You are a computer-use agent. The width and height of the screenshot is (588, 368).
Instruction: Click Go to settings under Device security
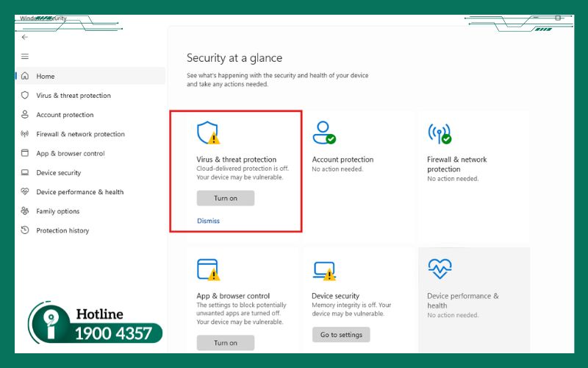[341, 335]
